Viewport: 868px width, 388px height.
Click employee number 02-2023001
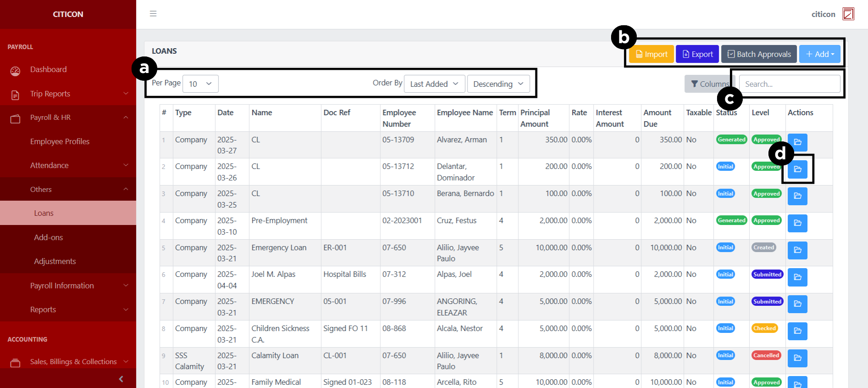pos(402,220)
